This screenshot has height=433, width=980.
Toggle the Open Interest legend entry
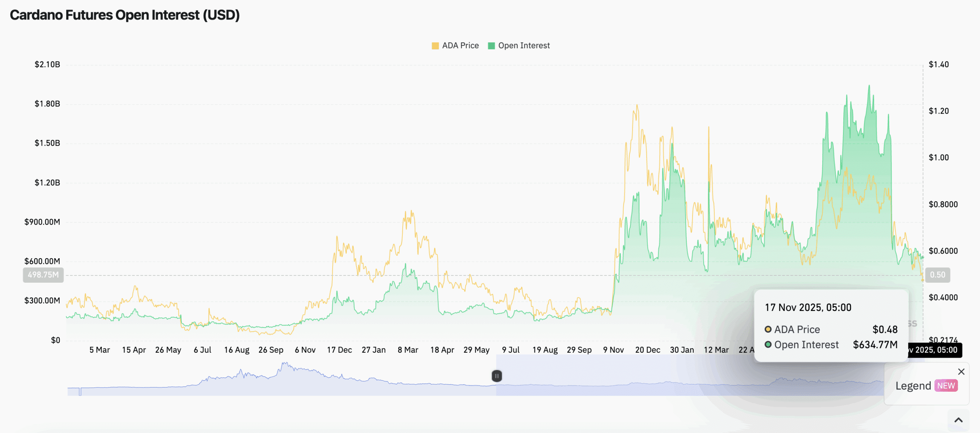click(523, 45)
